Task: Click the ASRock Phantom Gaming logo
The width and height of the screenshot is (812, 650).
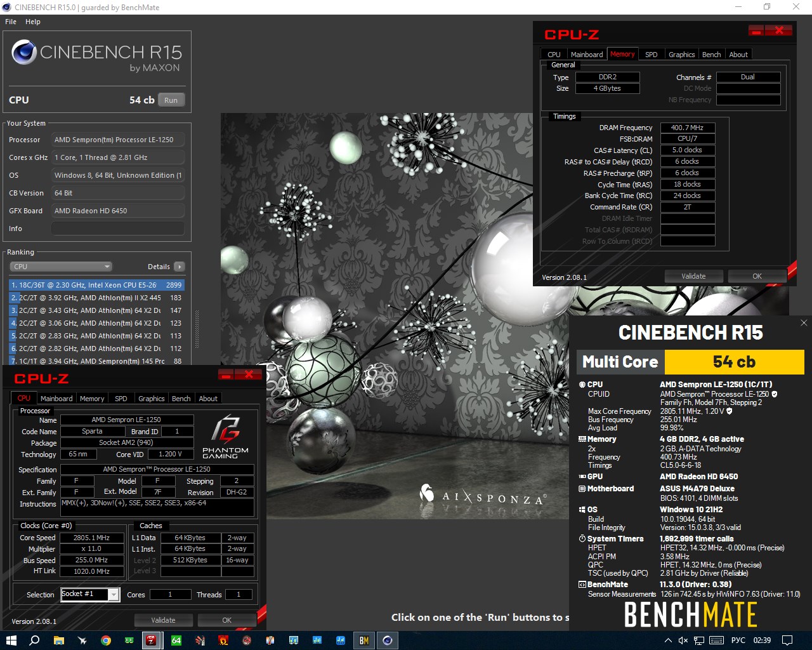Action: [225, 437]
